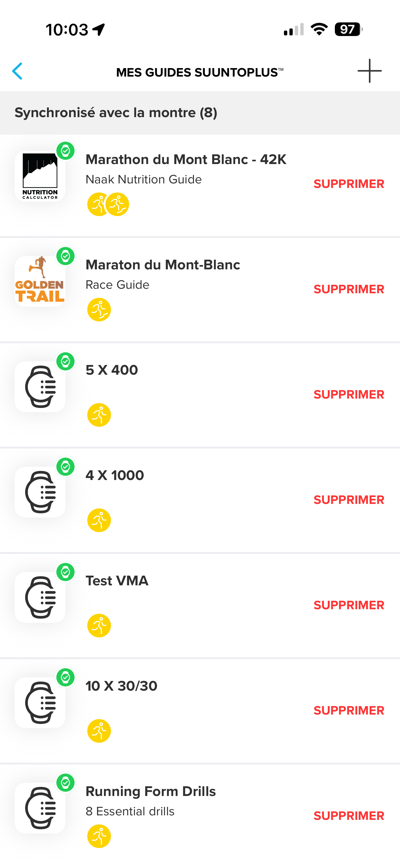The image size is (400, 868).
Task: Tap the yellow running icon under 4 X 1000
Action: 99,520
